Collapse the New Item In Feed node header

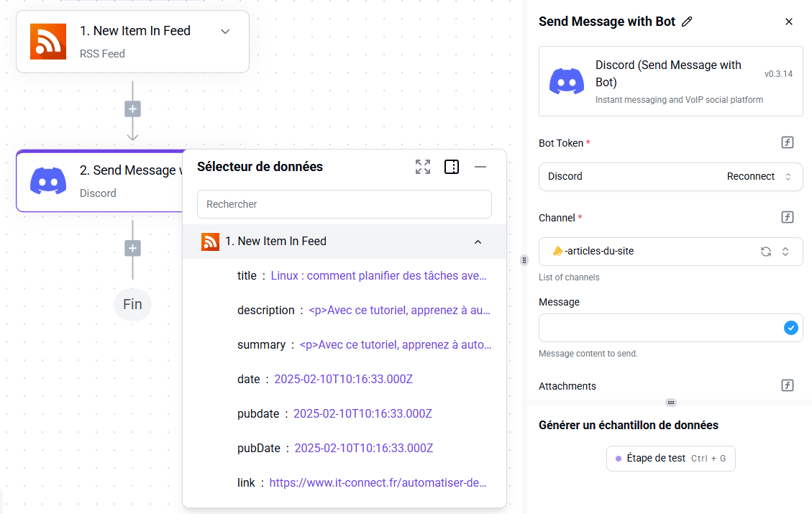coord(225,32)
